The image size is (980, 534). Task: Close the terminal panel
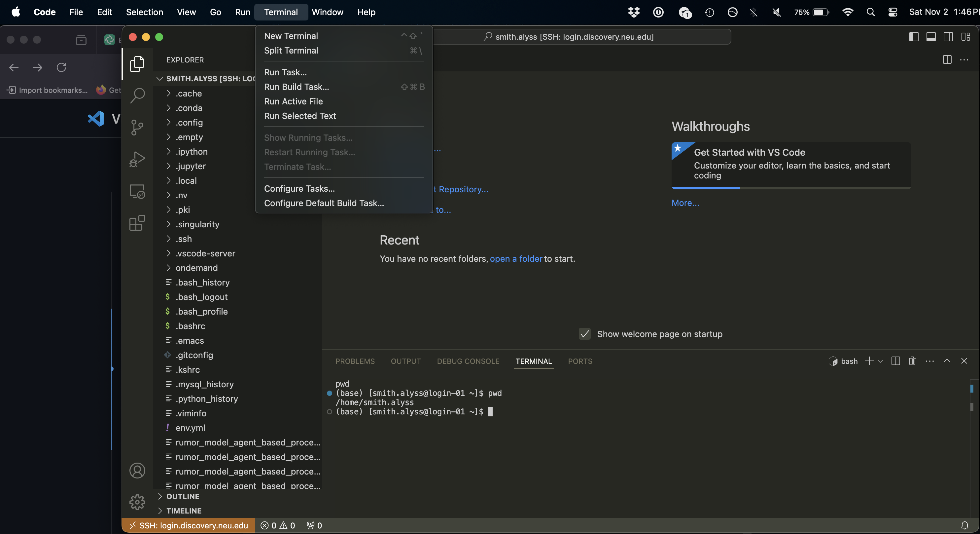(964, 361)
